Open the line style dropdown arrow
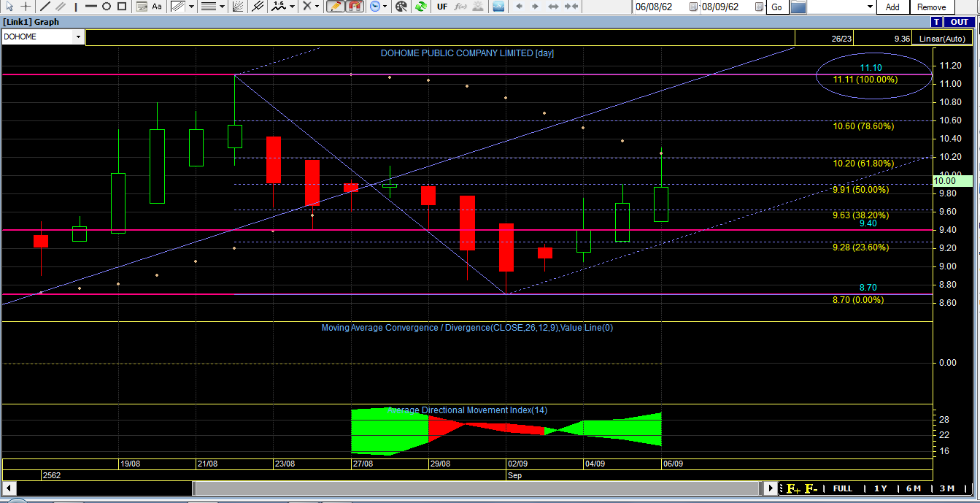Image resolution: width=980 pixels, height=503 pixels. pyautogui.click(x=222, y=7)
